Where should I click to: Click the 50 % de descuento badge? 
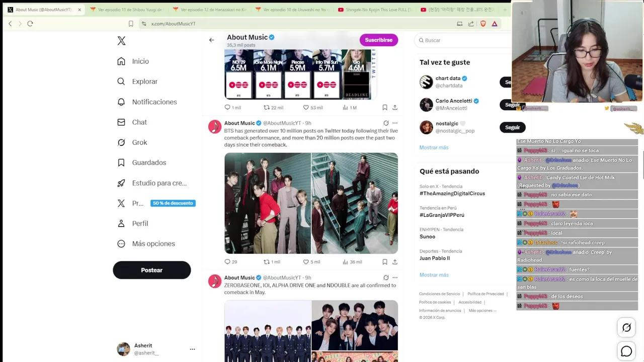click(x=173, y=203)
